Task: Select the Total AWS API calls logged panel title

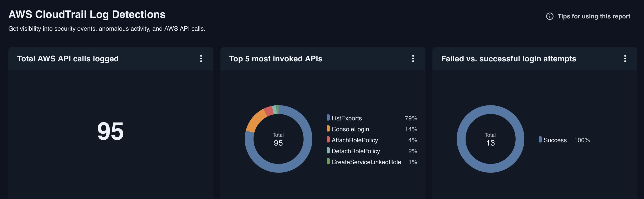Action: pos(68,59)
